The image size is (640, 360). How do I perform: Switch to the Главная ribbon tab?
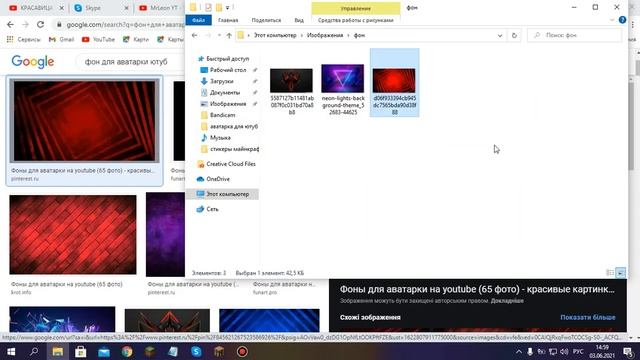click(228, 20)
